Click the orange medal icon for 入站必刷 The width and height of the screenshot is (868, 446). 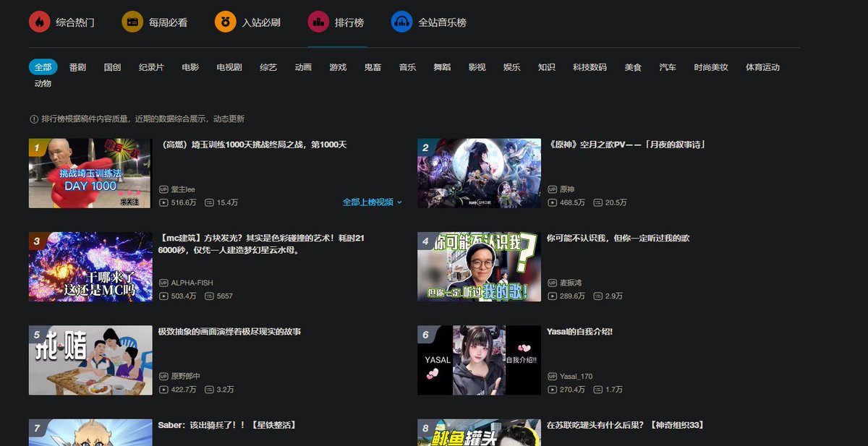click(x=226, y=22)
